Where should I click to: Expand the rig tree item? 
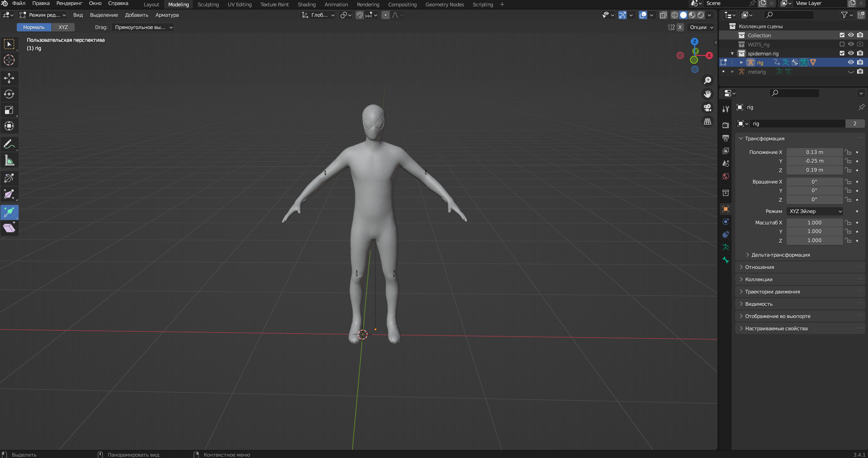(x=742, y=62)
